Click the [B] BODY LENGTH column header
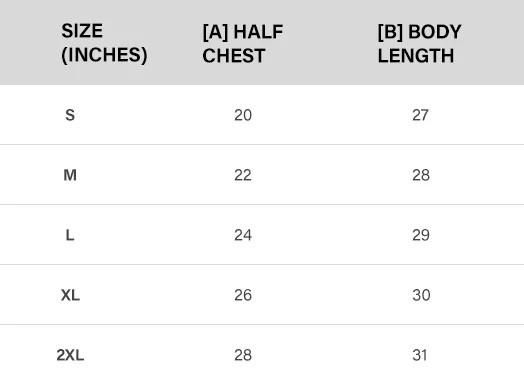The image size is (524, 384). pos(419,43)
